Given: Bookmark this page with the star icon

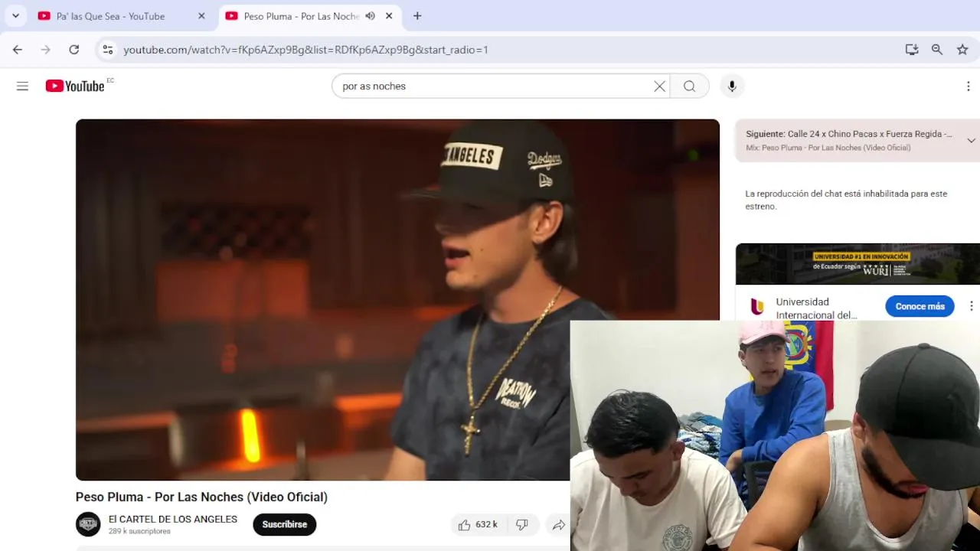Looking at the screenshot, I should (962, 50).
